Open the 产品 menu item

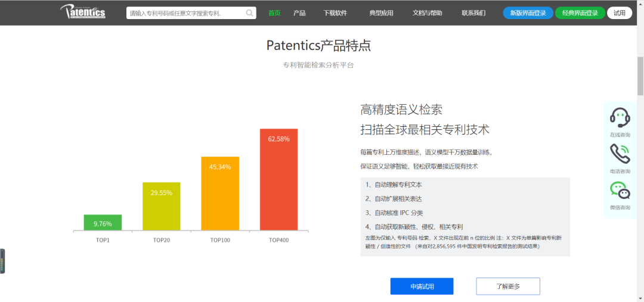pyautogui.click(x=299, y=13)
